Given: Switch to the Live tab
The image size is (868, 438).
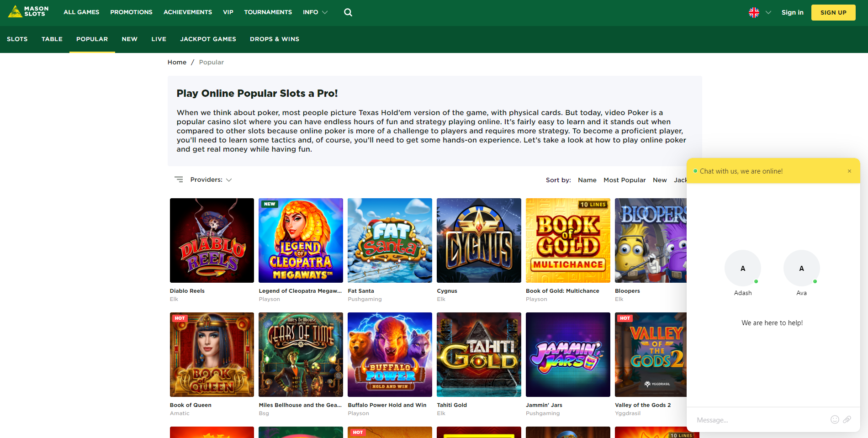Looking at the screenshot, I should pyautogui.click(x=159, y=39).
